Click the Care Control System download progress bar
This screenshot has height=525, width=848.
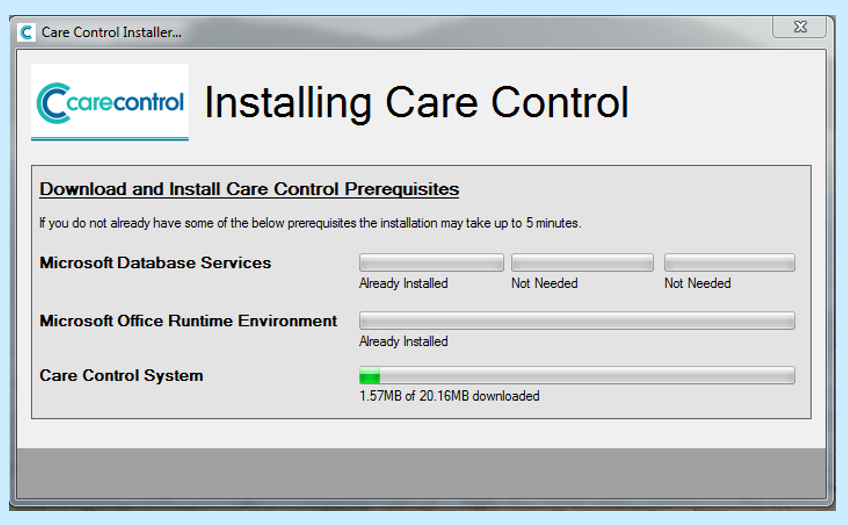coord(577,376)
